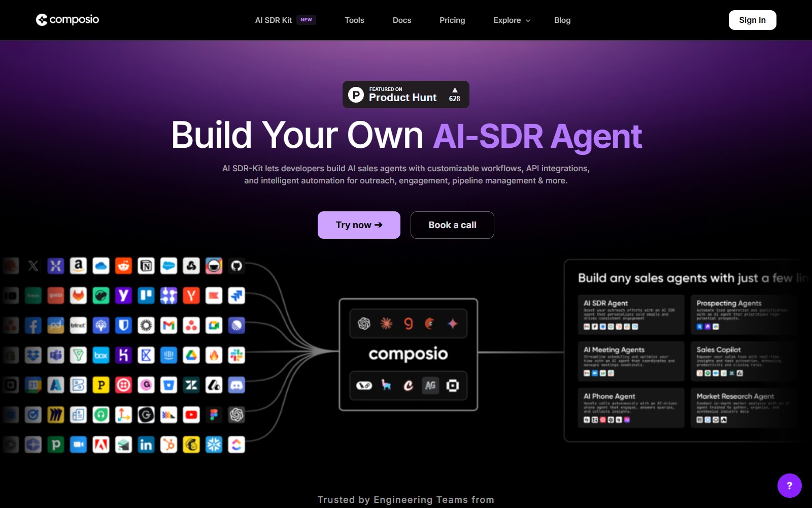
Task: Open the Featured on Product Hunt badge
Action: [405, 94]
